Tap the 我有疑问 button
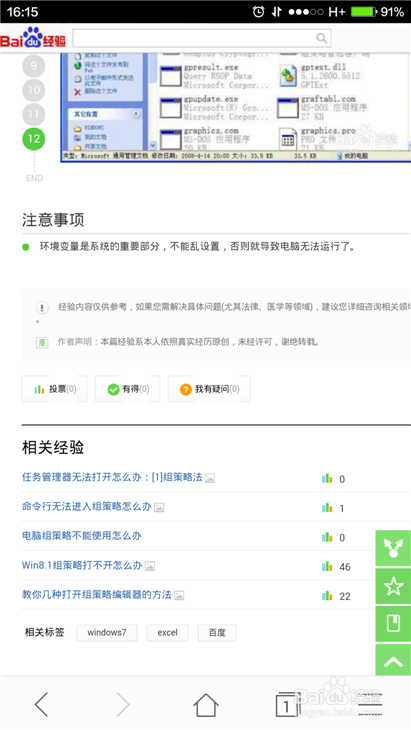 [x=209, y=389]
